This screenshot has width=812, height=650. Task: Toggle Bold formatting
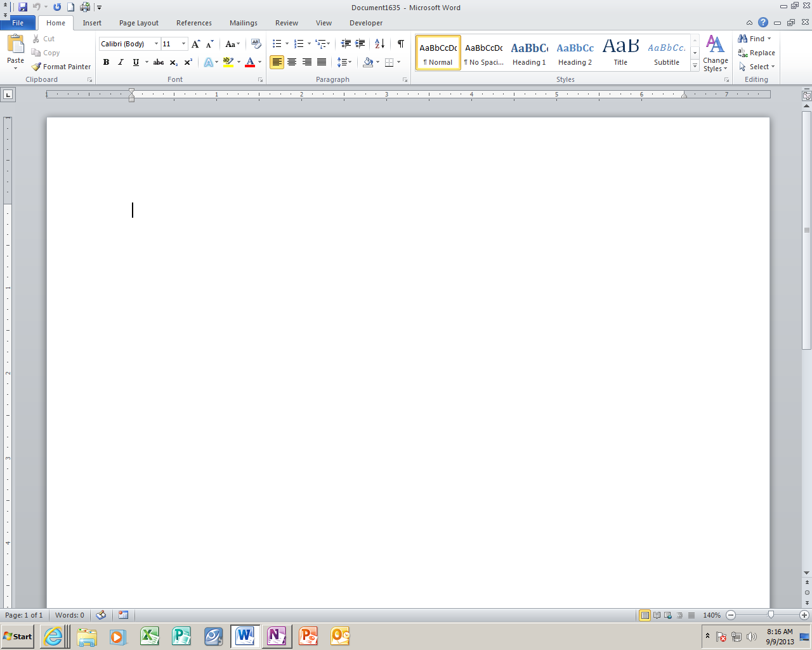click(106, 62)
